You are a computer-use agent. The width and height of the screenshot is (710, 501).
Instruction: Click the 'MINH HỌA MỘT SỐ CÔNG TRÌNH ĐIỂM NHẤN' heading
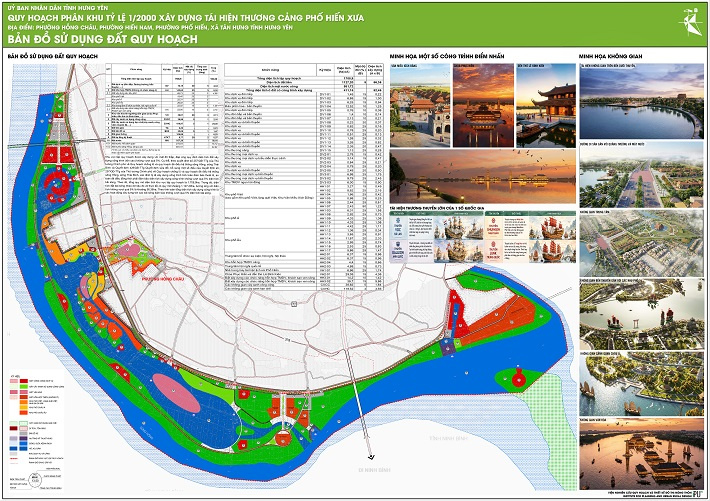(446, 56)
